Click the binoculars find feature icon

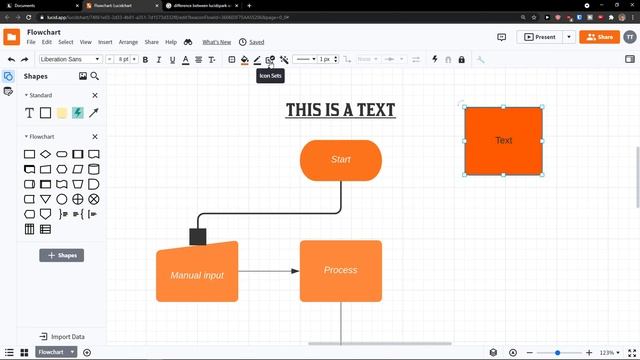coord(188,42)
